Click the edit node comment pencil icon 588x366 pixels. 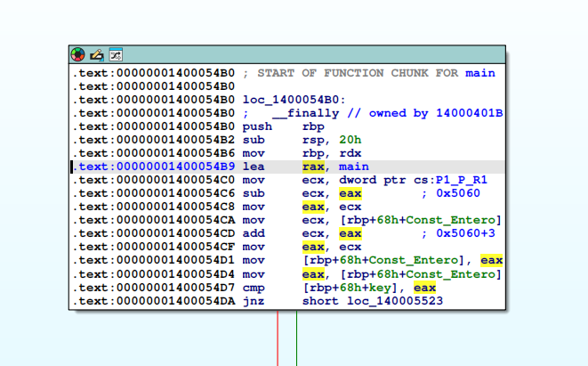[x=97, y=55]
